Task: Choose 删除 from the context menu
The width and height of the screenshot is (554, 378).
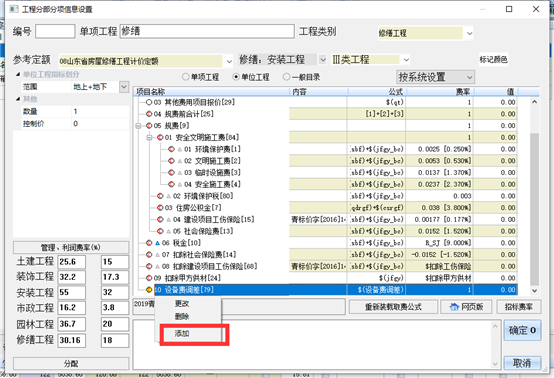Action: point(182,317)
